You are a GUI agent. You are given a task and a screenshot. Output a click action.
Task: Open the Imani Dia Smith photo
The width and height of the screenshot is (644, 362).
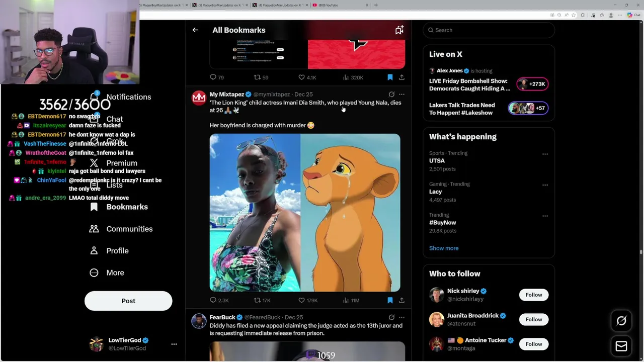(x=255, y=213)
